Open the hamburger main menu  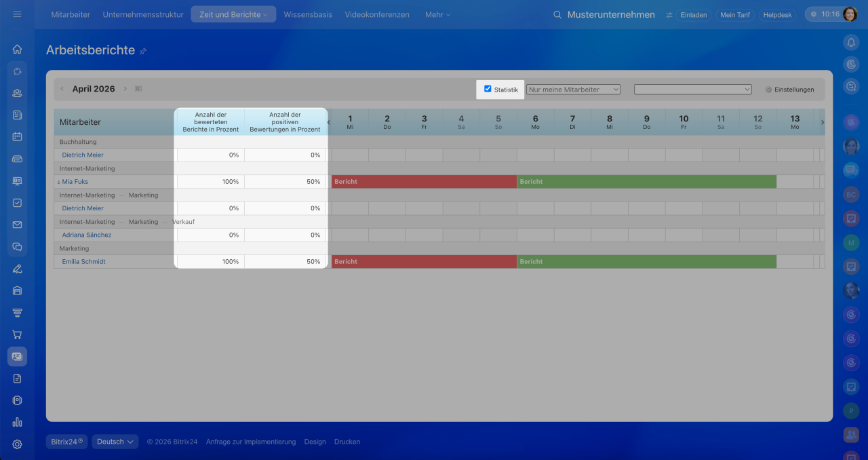(17, 14)
